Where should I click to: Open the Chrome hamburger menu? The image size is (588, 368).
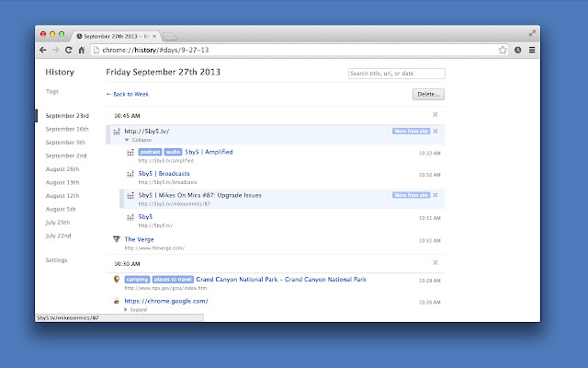pos(532,50)
